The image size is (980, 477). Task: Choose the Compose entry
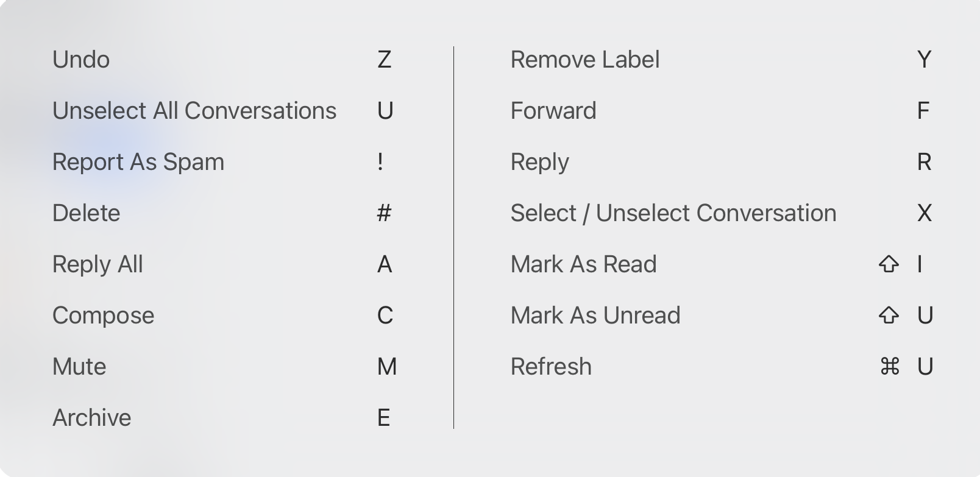(x=104, y=316)
